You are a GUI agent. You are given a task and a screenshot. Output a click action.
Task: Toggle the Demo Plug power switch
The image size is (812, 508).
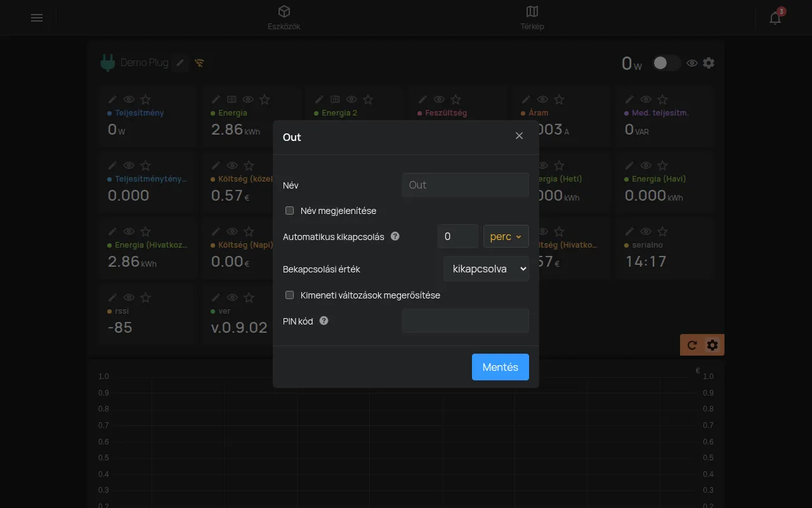point(667,63)
